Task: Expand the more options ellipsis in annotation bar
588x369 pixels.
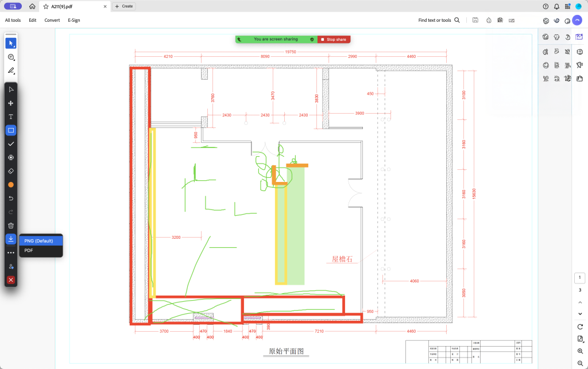Action: click(11, 253)
